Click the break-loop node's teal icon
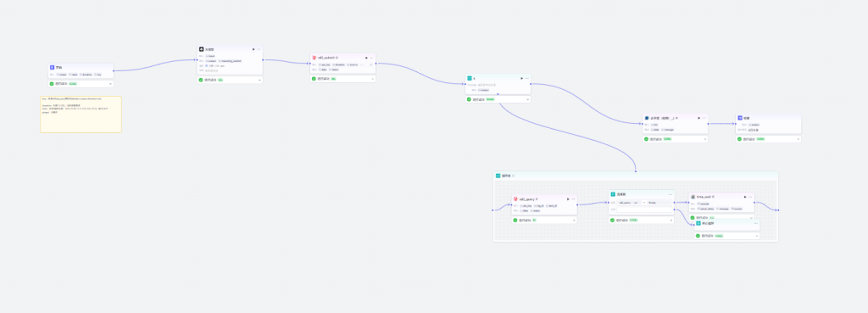The height and width of the screenshot is (313, 868). coord(698,223)
